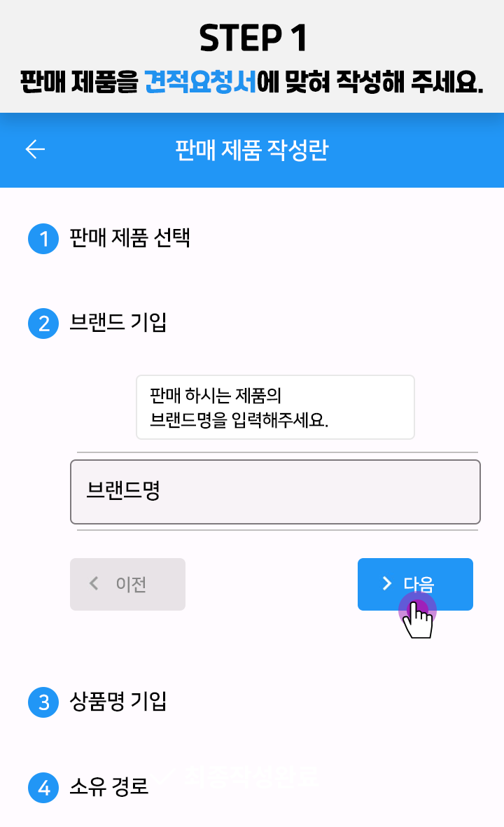The image size is (504, 827).
Task: Expand the 판매 제품 선택 step
Action: click(x=129, y=239)
